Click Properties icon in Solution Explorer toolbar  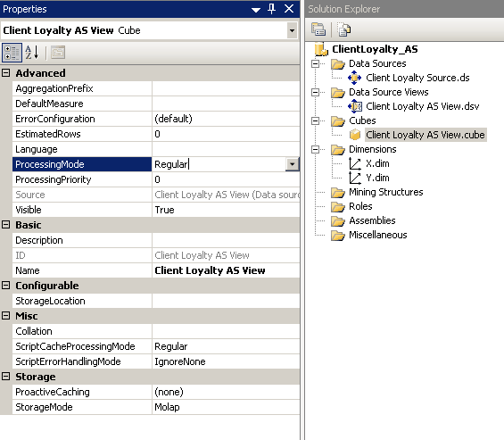(318, 29)
